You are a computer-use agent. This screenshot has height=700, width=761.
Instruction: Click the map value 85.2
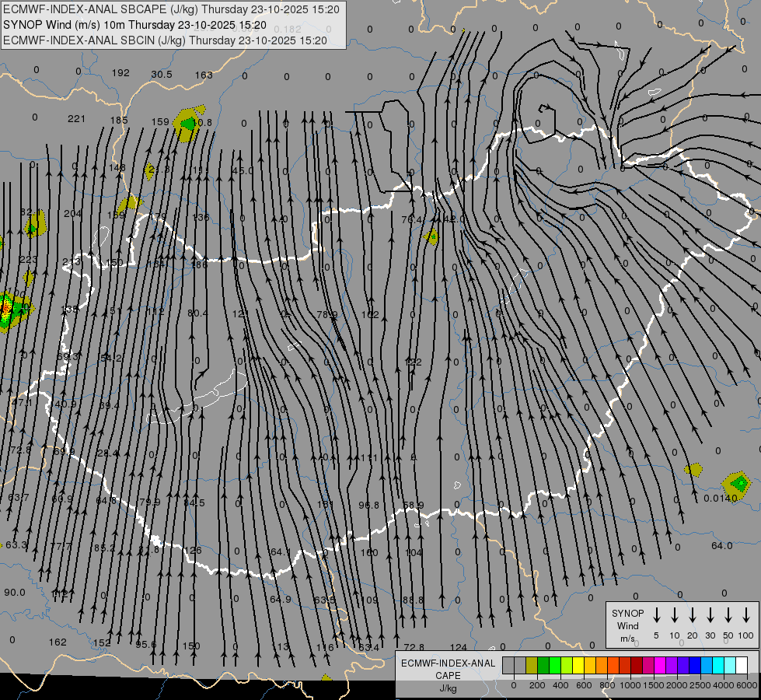point(105,548)
